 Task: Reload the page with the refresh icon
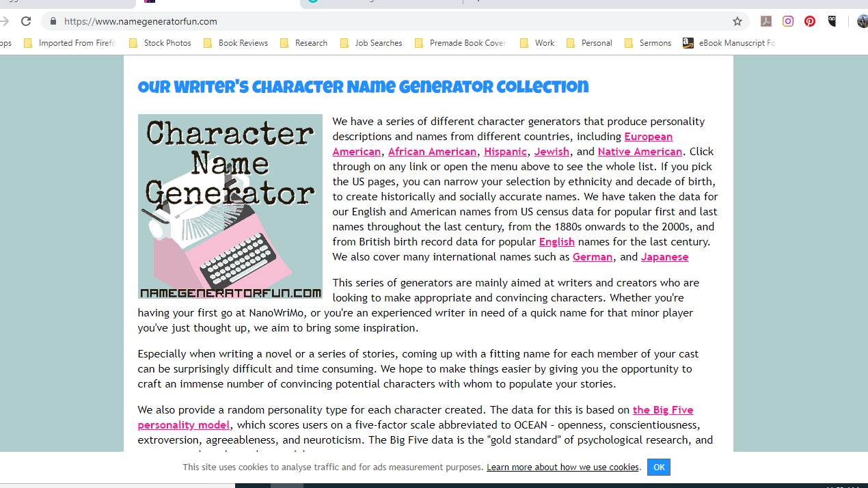point(26,21)
